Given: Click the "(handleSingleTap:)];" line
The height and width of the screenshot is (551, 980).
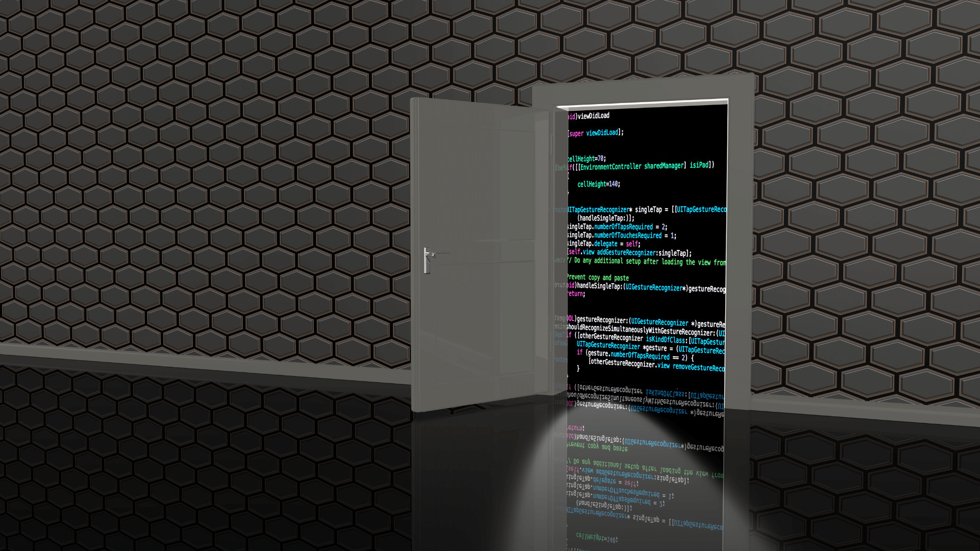Looking at the screenshot, I should click(606, 218).
